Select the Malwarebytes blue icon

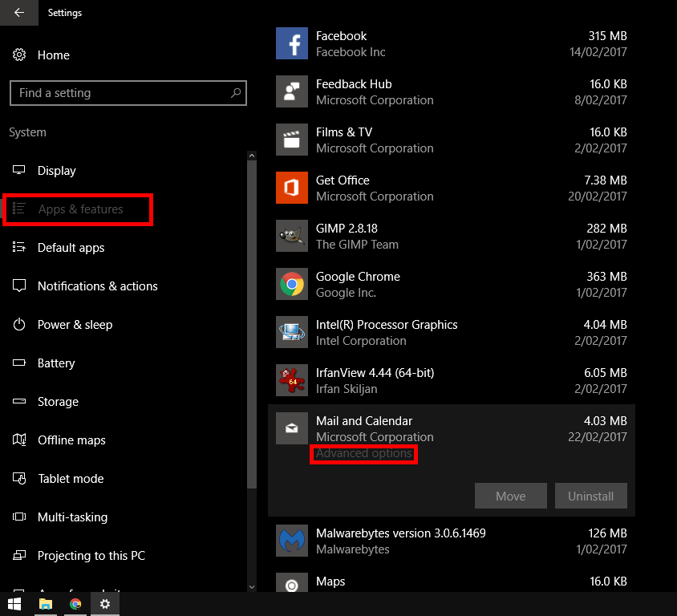292,541
